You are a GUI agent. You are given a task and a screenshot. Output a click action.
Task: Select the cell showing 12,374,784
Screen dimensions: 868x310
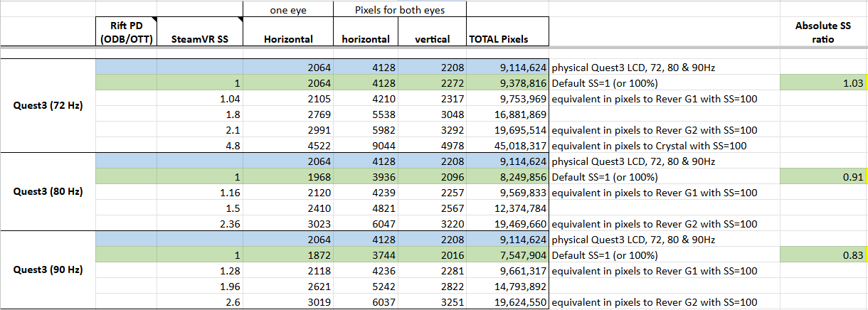tap(507, 208)
